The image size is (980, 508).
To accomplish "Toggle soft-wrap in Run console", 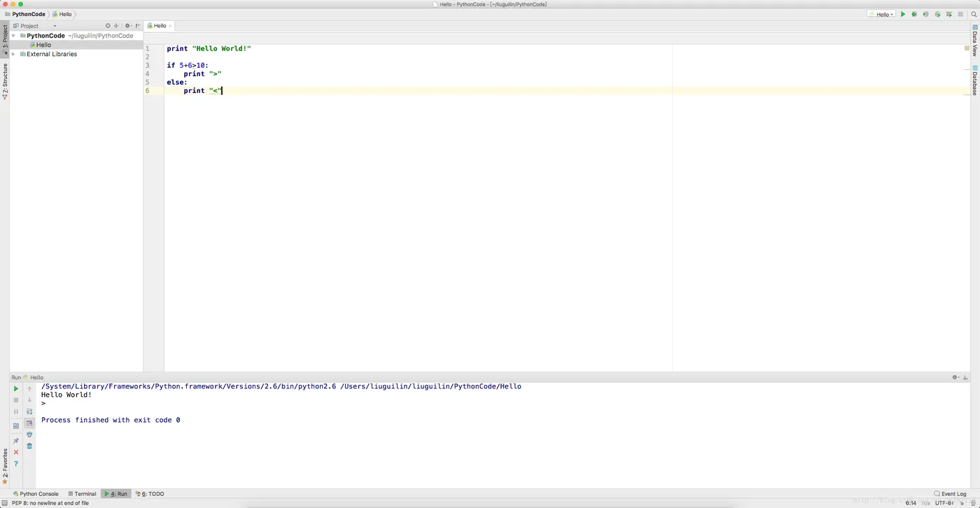I will pyautogui.click(x=29, y=411).
